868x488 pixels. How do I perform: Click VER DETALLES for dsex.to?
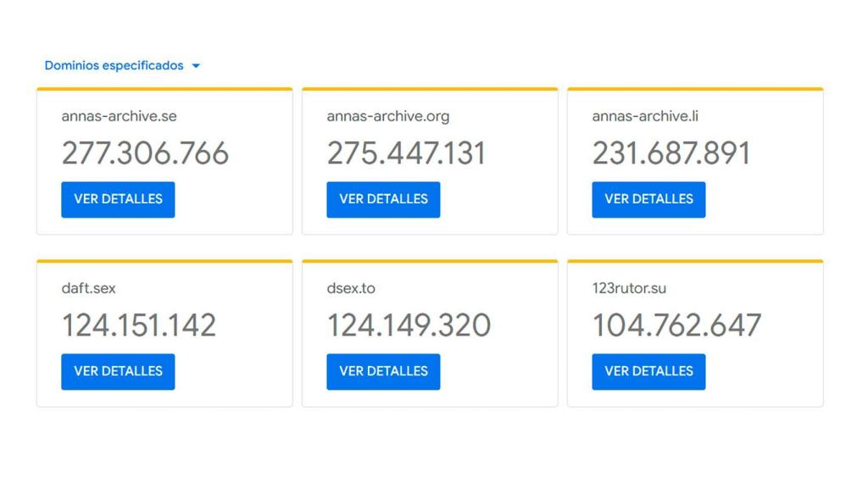point(383,371)
